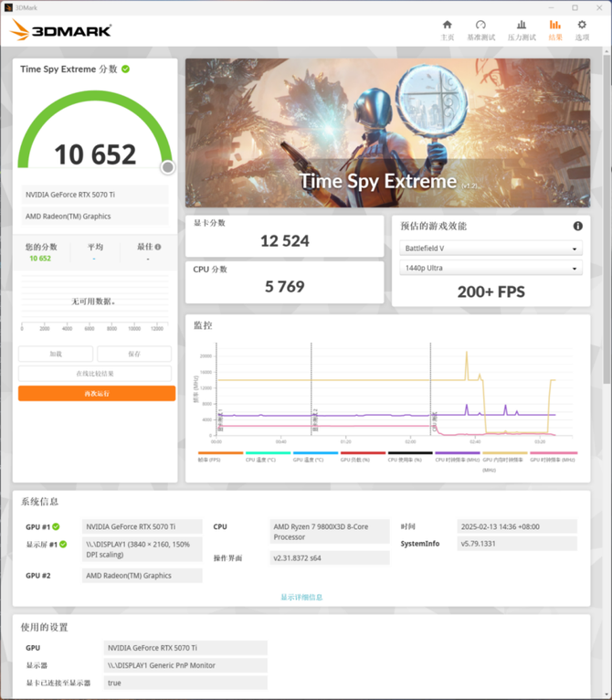Click the 3DMark logo

[60, 30]
